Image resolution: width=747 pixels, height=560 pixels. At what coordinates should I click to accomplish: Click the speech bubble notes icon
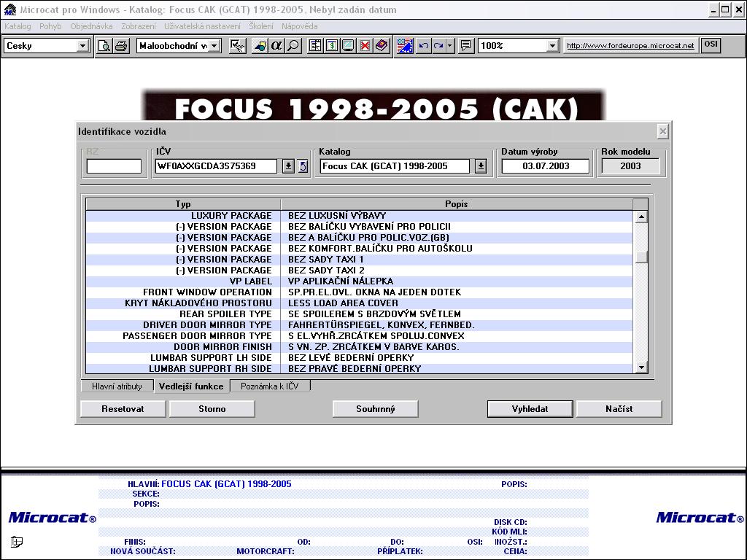466,46
